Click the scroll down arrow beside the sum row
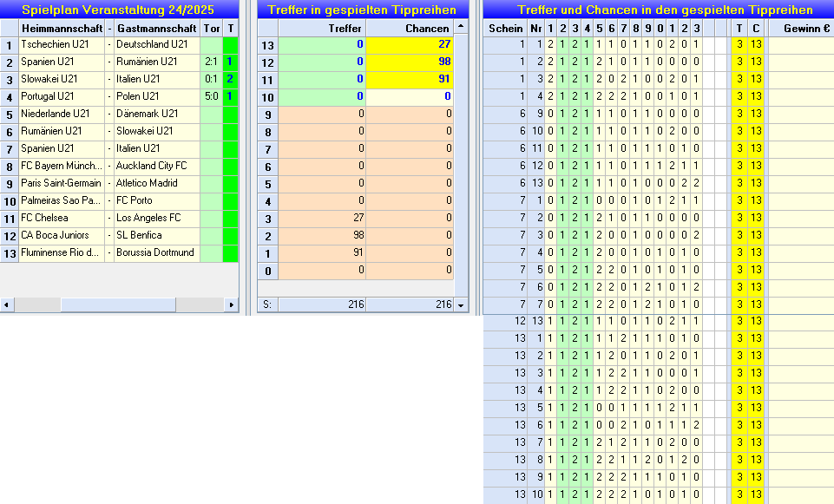The width and height of the screenshot is (834, 504). [x=461, y=305]
